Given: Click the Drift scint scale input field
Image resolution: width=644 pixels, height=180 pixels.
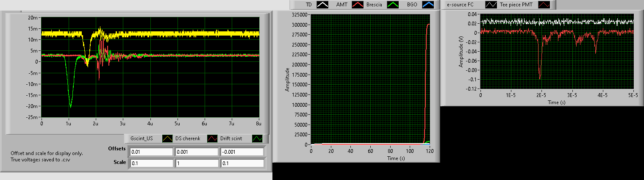Looking at the screenshot, I should tap(241, 163).
